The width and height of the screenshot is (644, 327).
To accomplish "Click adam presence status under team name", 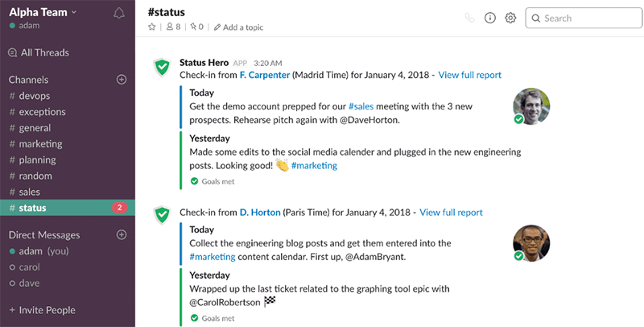I will pos(24,26).
